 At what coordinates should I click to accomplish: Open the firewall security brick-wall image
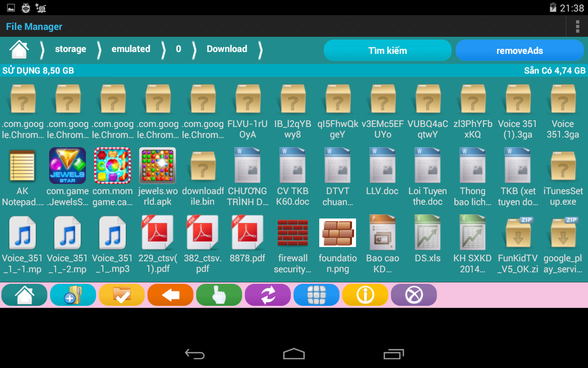[x=293, y=245]
